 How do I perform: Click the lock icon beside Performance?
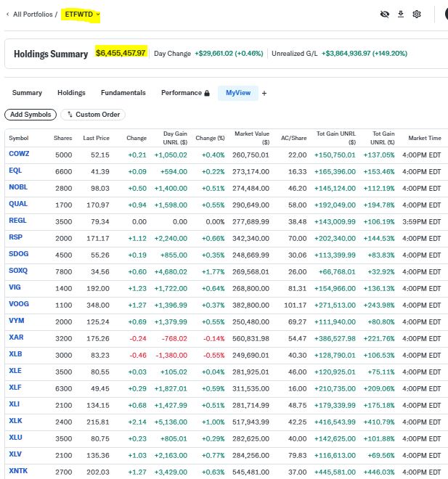[207, 93]
